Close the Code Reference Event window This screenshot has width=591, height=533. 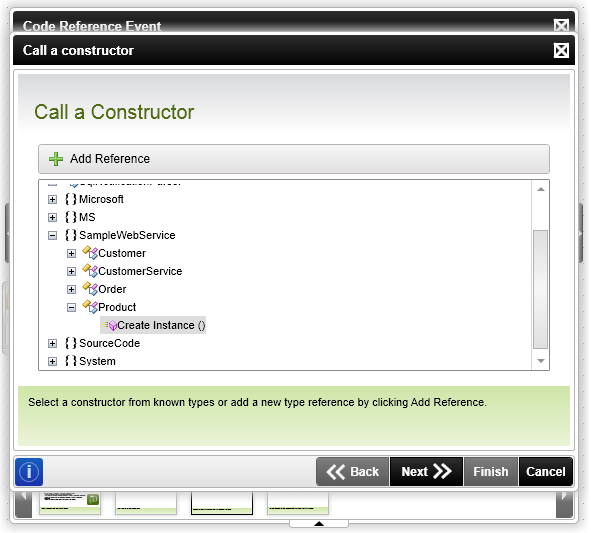[561, 25]
